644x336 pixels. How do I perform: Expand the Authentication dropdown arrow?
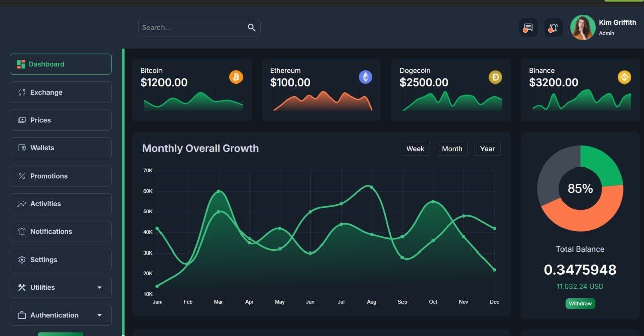pos(99,315)
